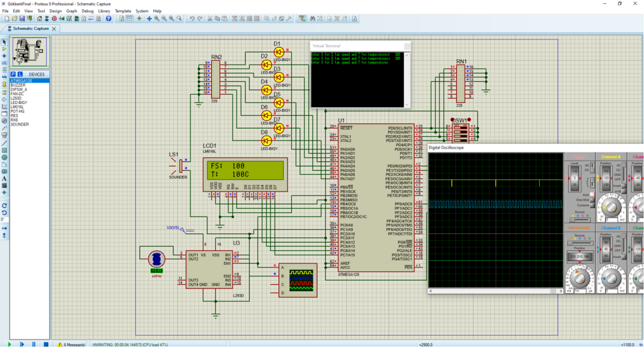Click the Rotate Clockwise icon
This screenshot has width=644, height=347.
click(x=4, y=205)
